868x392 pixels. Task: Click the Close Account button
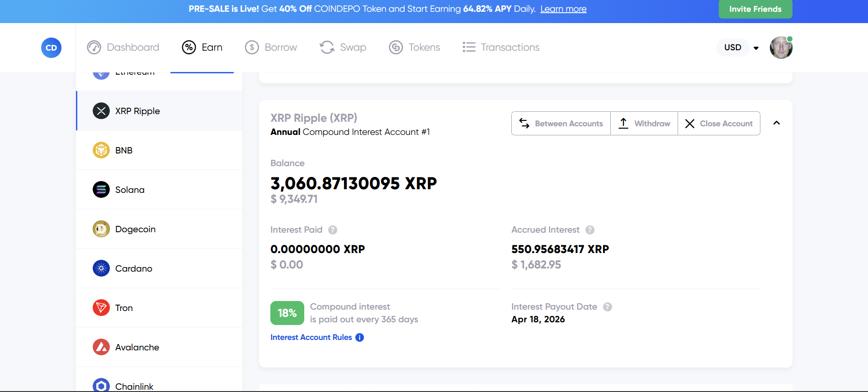click(x=719, y=123)
